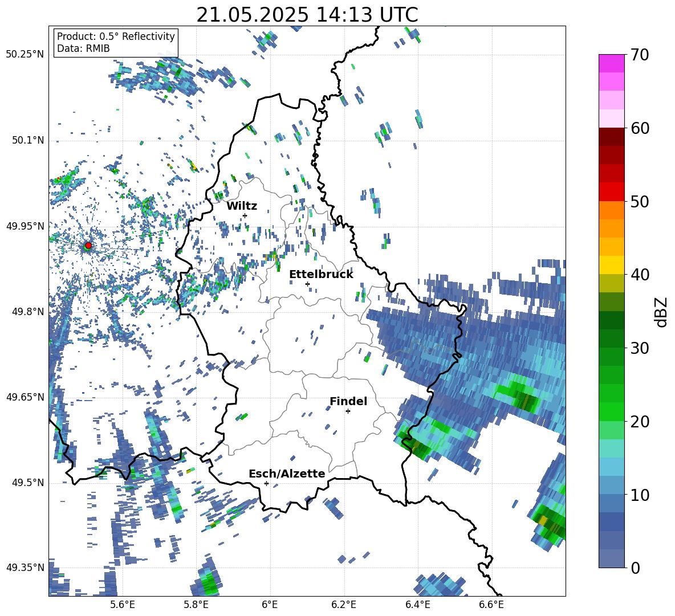Click the 49.65°N latitude label
This screenshot has width=675, height=616.
click(25, 397)
